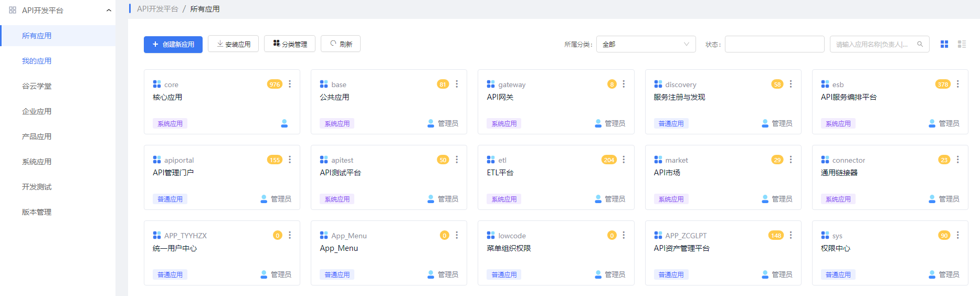Switch to grid card view

[944, 44]
